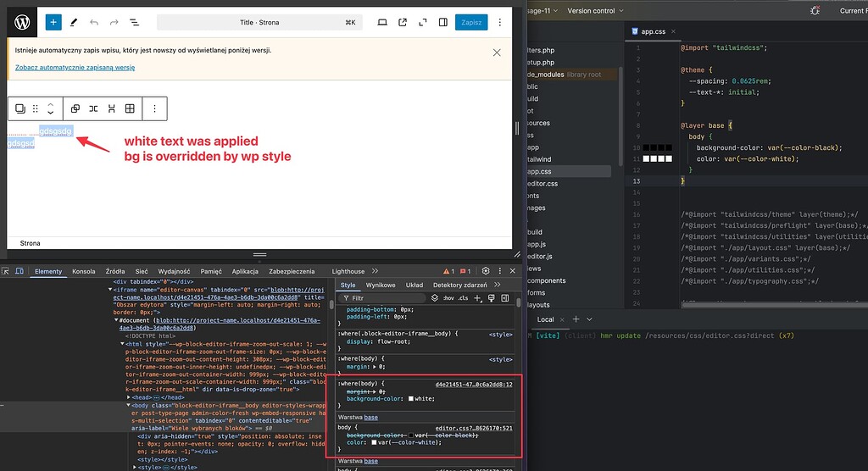
Task: Click the multi-block type icon in toolbar
Action: pyautogui.click(x=20, y=108)
